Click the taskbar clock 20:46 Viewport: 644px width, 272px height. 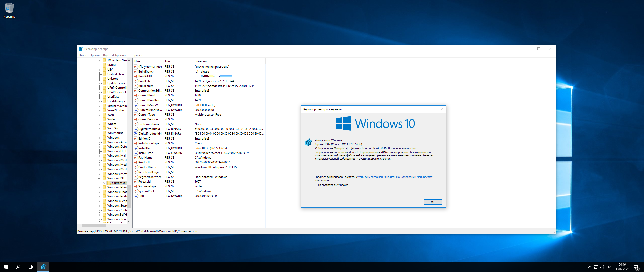click(x=622, y=267)
